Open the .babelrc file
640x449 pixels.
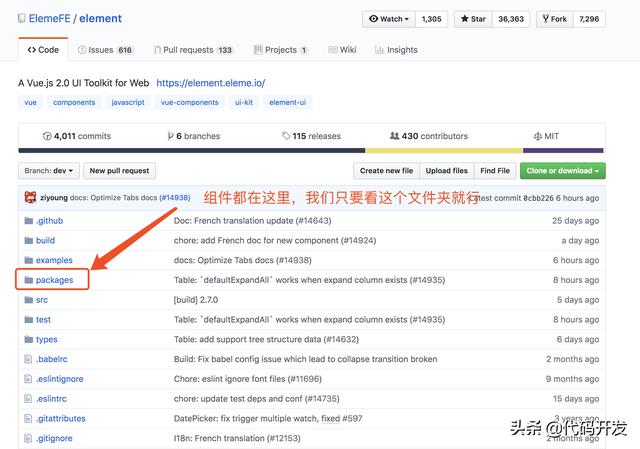(x=51, y=359)
